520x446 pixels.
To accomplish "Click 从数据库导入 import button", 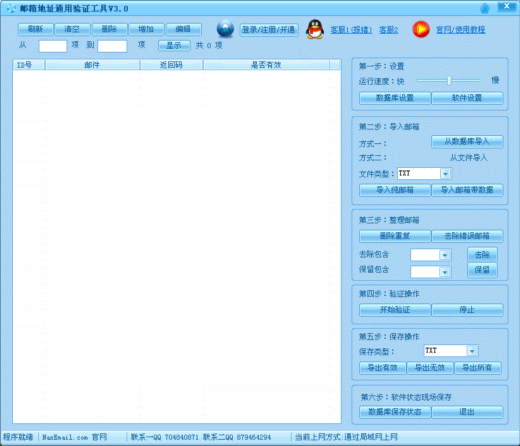I will point(467,142).
